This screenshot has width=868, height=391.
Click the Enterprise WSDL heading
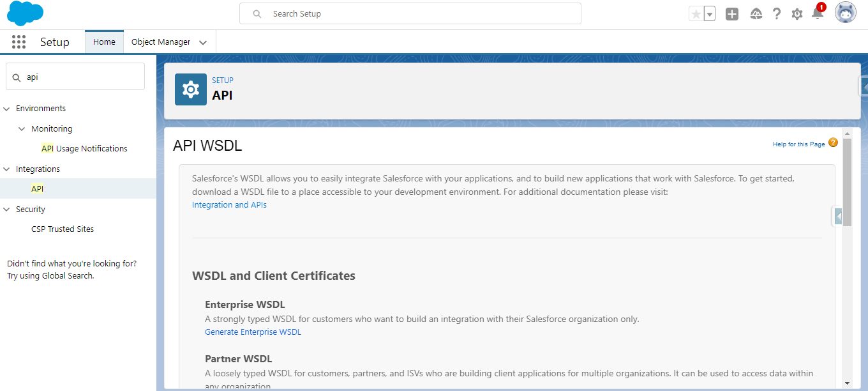coord(245,305)
